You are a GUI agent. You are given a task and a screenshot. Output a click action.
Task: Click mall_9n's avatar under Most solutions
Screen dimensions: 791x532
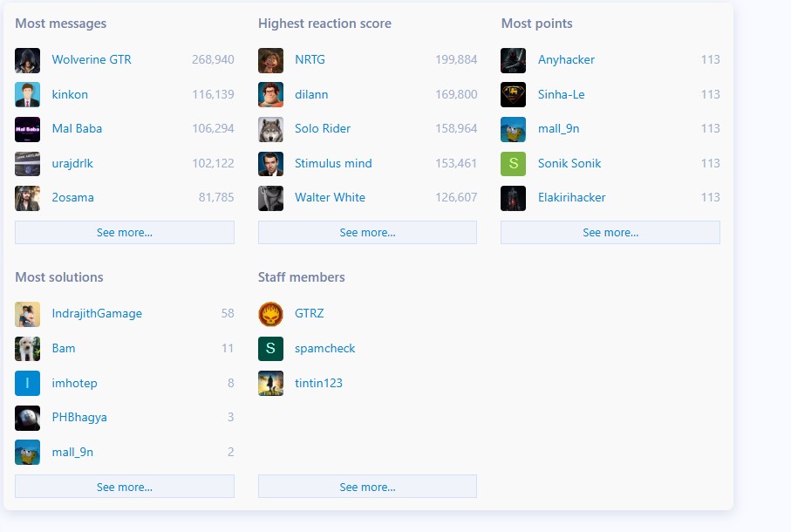click(27, 453)
